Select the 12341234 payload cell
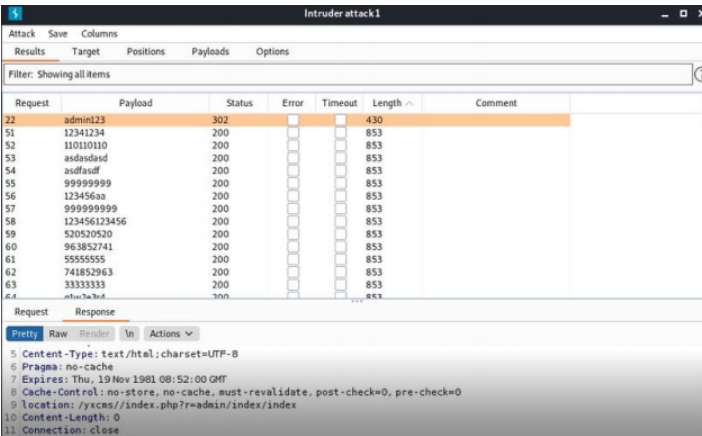 [84, 133]
